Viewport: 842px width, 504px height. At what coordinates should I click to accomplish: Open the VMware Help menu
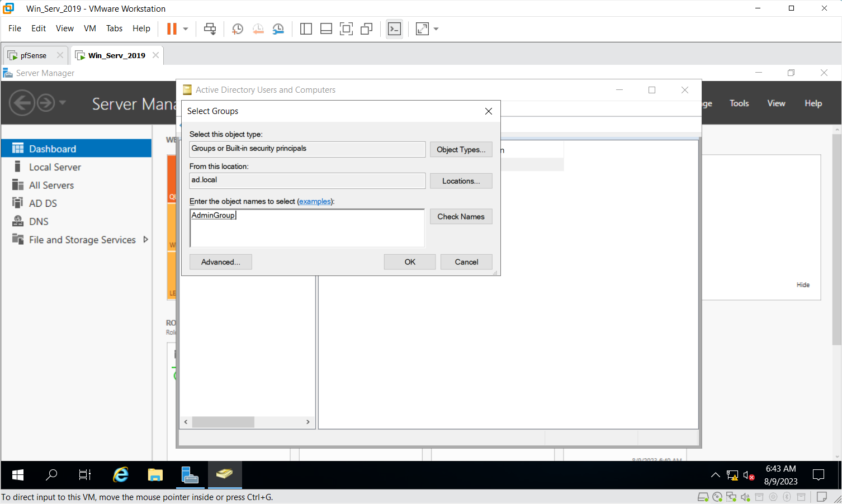click(x=141, y=28)
